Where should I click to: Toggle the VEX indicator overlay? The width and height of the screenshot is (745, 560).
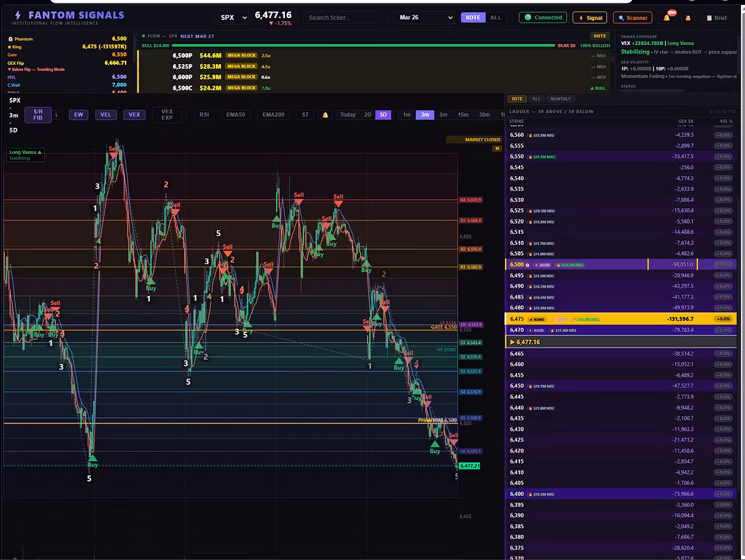pos(135,115)
